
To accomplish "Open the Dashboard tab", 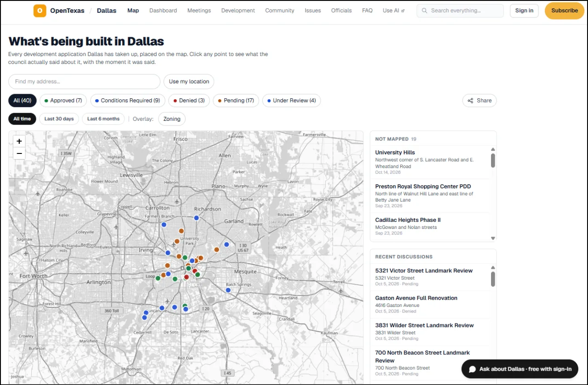I will [x=163, y=11].
